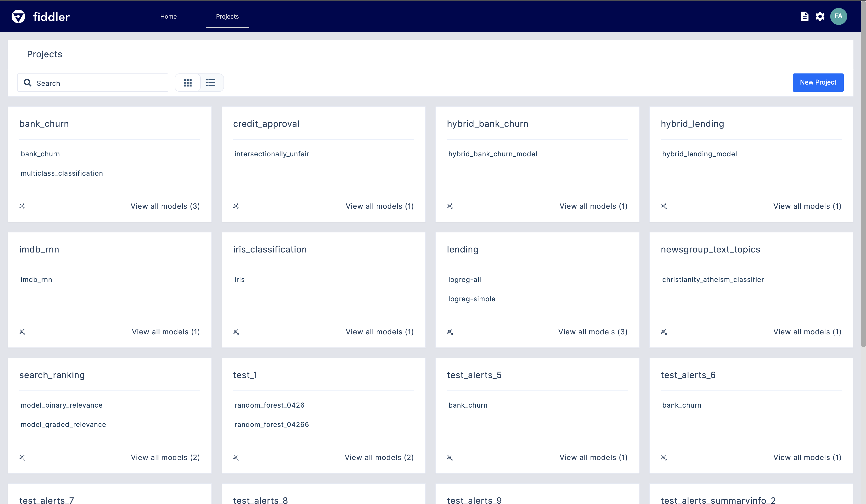Open settings gear in header
The width and height of the screenshot is (866, 504).
pos(820,16)
